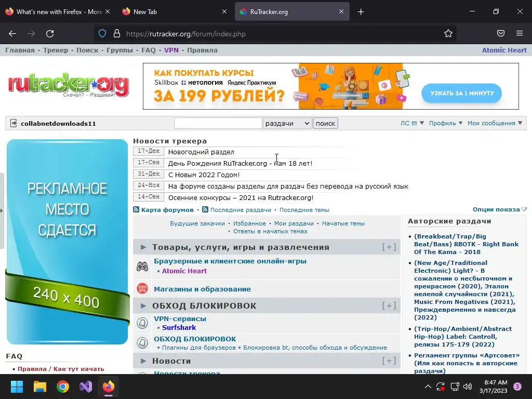The width and height of the screenshot is (532, 399).
Task: Open Windows Start menu
Action: click(x=17, y=387)
